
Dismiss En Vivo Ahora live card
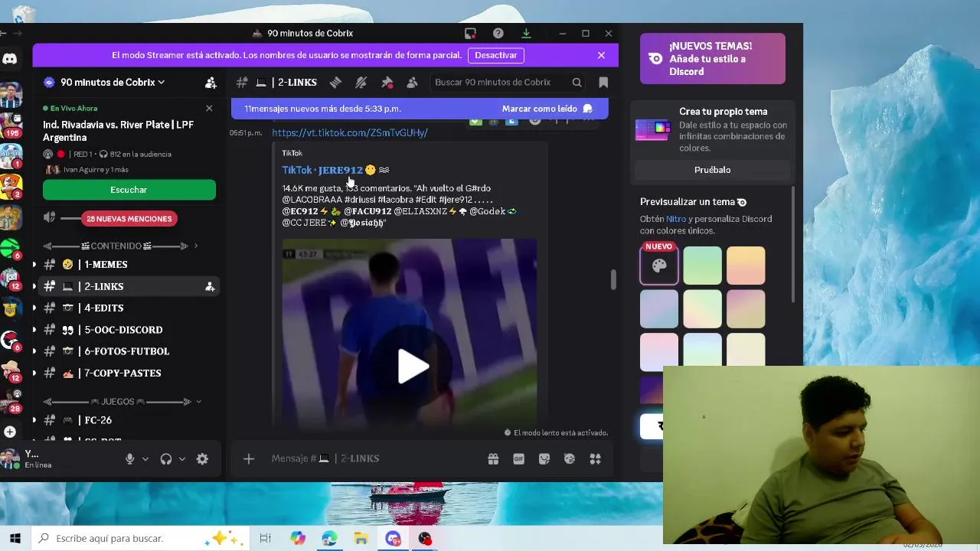point(209,108)
